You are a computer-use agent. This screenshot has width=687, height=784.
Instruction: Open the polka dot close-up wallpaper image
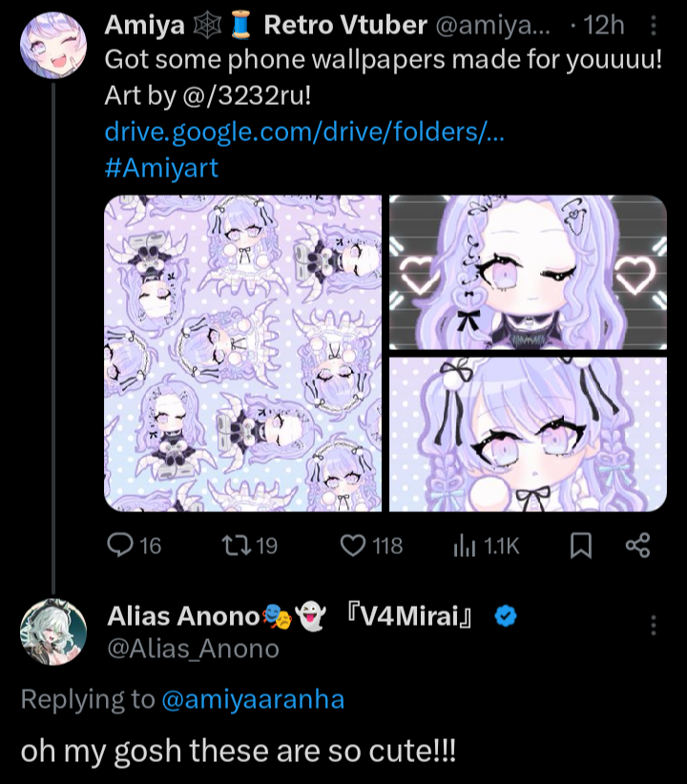click(528, 434)
